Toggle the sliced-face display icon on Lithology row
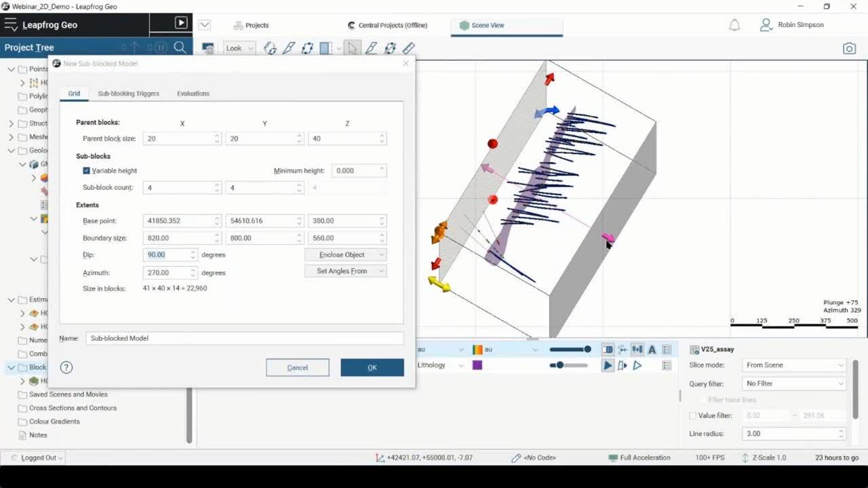The image size is (868, 488). coord(622,365)
